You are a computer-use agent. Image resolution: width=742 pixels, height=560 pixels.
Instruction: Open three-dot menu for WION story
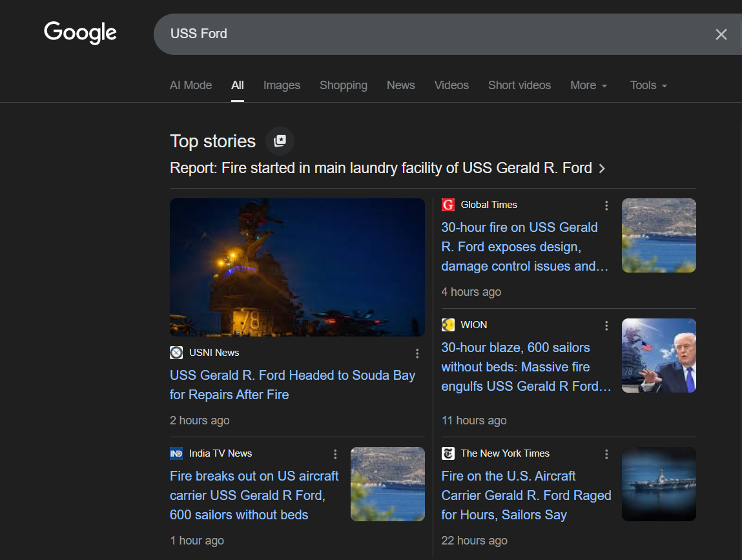[x=606, y=326]
